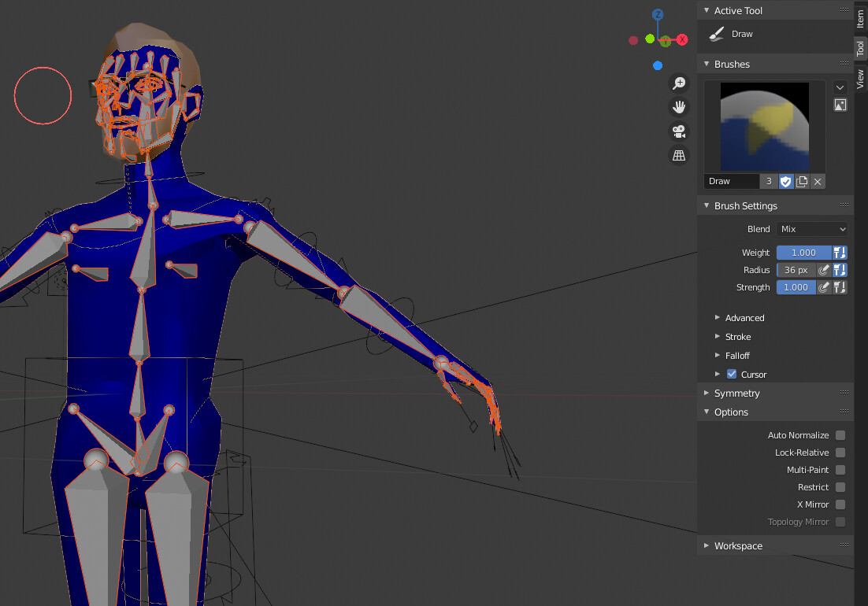Screen dimensions: 868x606
Task: Uncheck the Cursor checkbox
Action: 732,375
